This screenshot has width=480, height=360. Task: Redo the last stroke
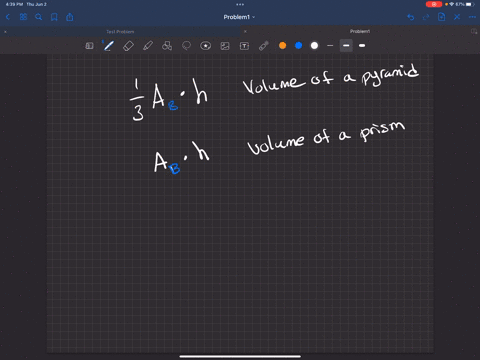tap(426, 17)
